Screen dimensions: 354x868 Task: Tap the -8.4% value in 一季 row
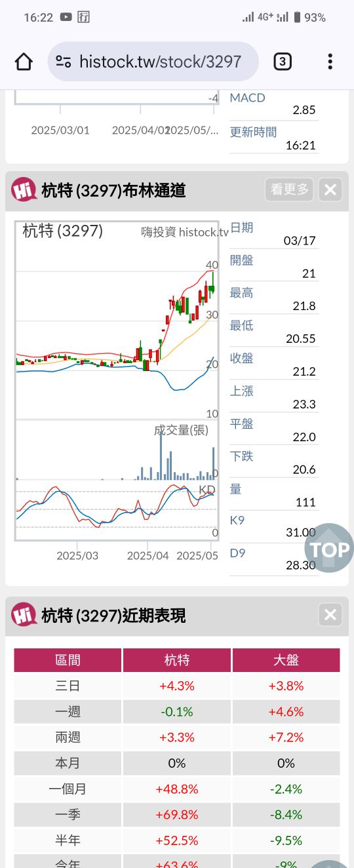pos(286,814)
